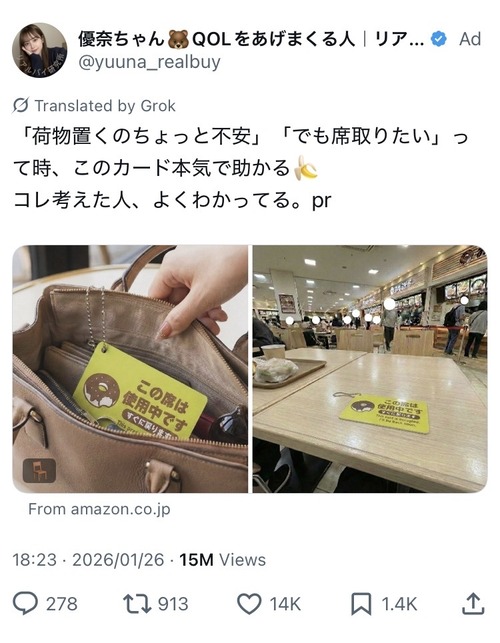Open the food court table photo
The width and height of the screenshot is (500, 643).
coord(370,369)
